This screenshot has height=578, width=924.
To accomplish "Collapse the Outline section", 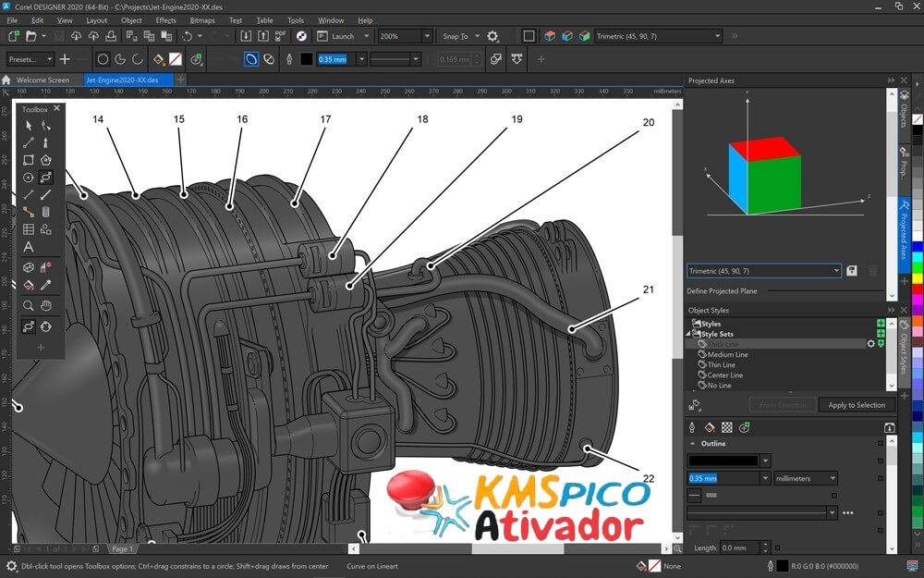I will [692, 444].
